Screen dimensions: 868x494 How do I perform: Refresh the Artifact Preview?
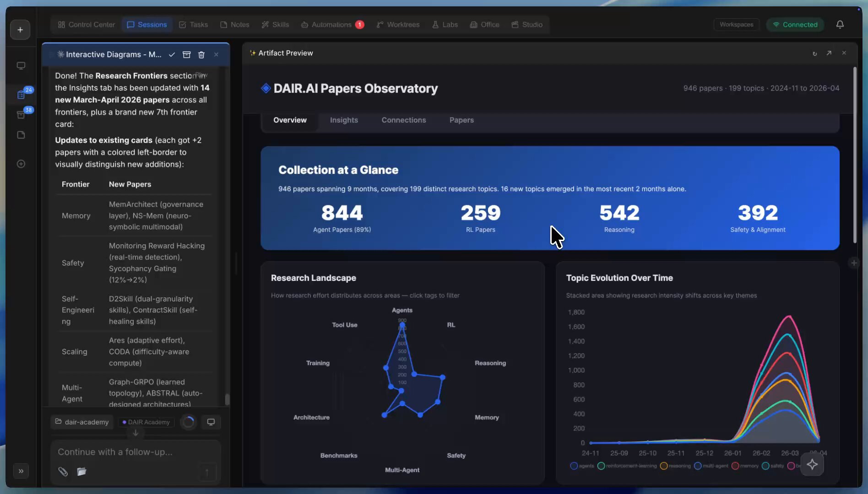point(814,54)
